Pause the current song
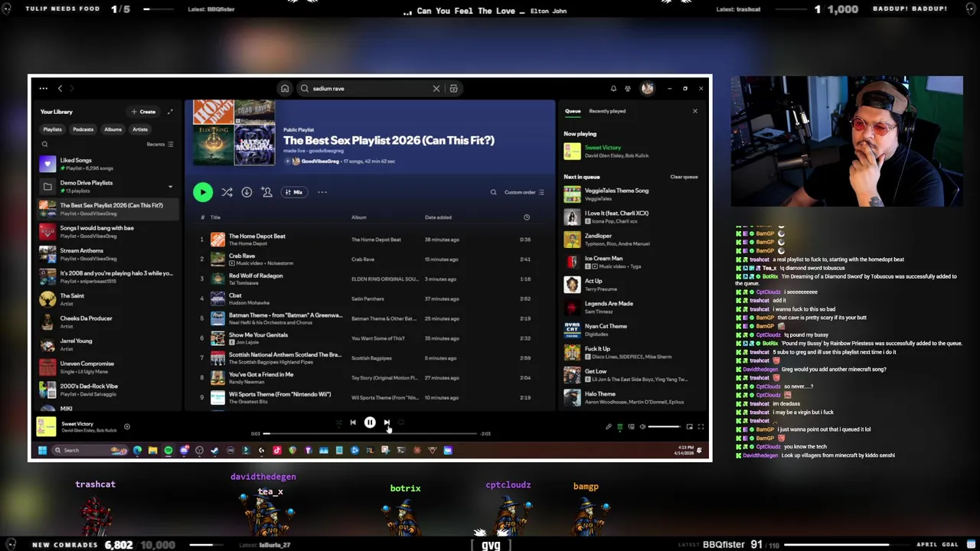This screenshot has height=551, width=980. pos(370,422)
